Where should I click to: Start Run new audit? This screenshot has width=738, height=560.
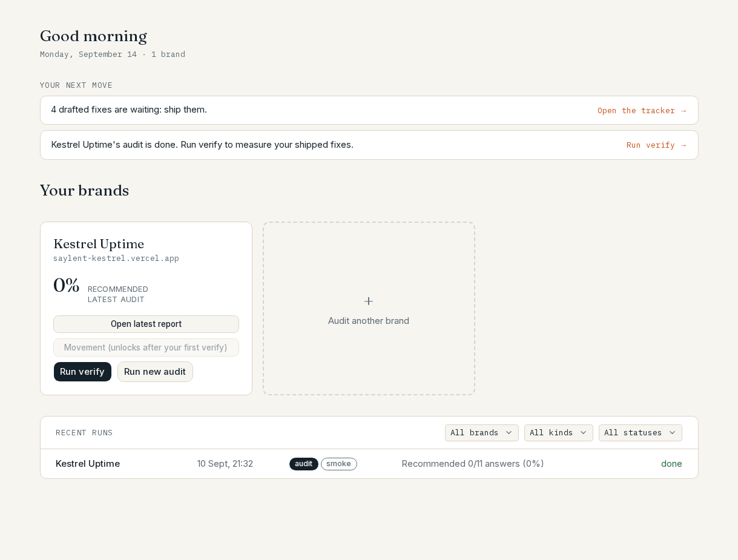click(155, 372)
